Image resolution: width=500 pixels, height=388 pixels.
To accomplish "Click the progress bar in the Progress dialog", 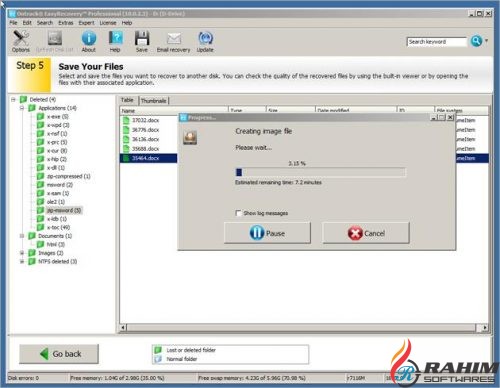I will tap(320, 172).
